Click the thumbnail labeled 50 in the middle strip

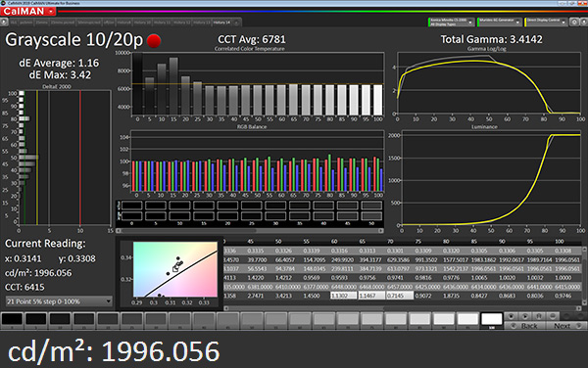371,213
